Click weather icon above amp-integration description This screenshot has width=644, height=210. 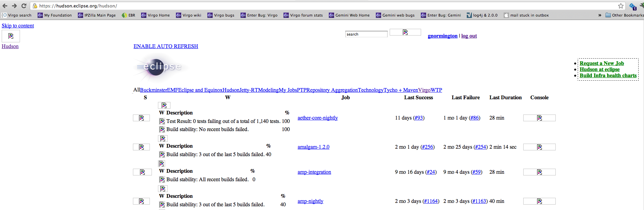click(162, 164)
